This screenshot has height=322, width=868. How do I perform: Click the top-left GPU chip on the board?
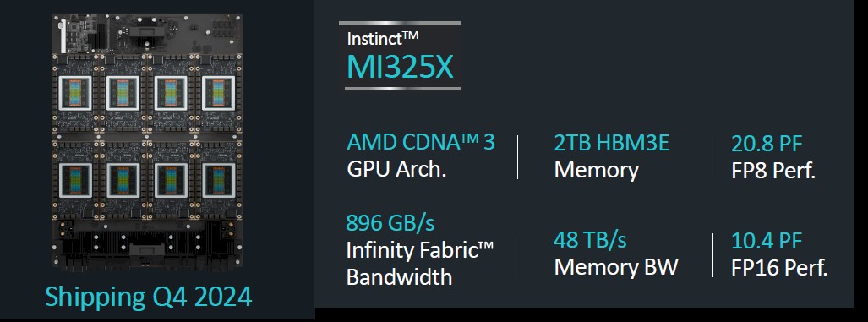(x=74, y=92)
